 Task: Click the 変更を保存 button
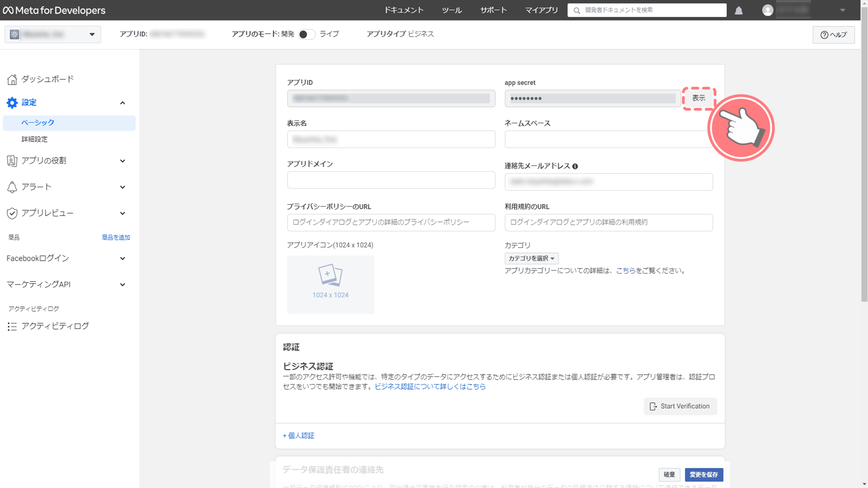(704, 475)
